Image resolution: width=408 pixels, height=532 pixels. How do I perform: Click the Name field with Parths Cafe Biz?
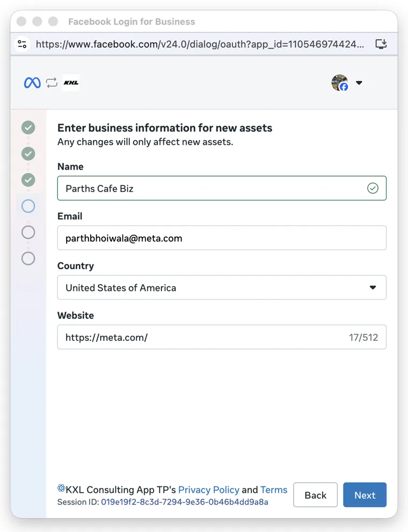222,188
